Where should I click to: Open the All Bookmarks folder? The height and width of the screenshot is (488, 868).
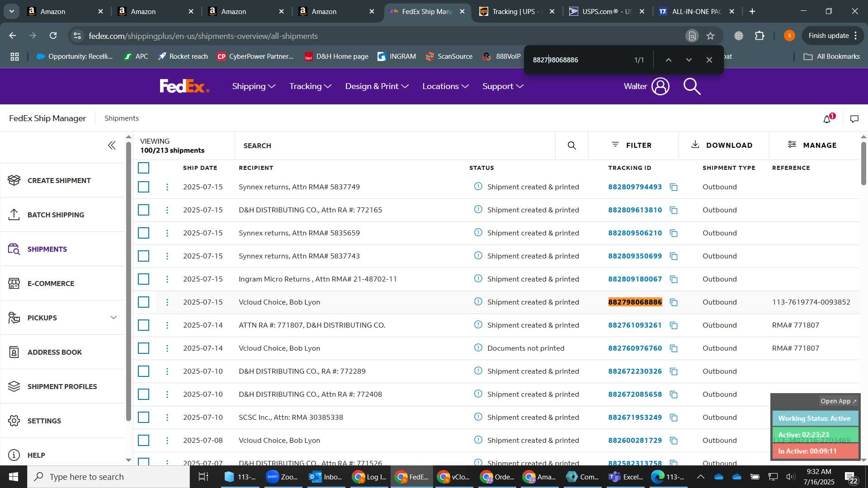[832, 56]
